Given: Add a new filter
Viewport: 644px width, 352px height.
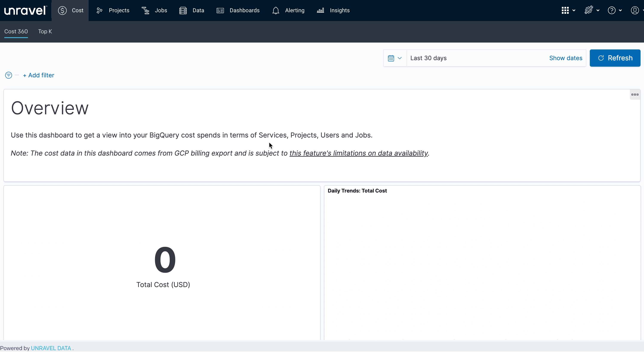Looking at the screenshot, I should click(39, 75).
